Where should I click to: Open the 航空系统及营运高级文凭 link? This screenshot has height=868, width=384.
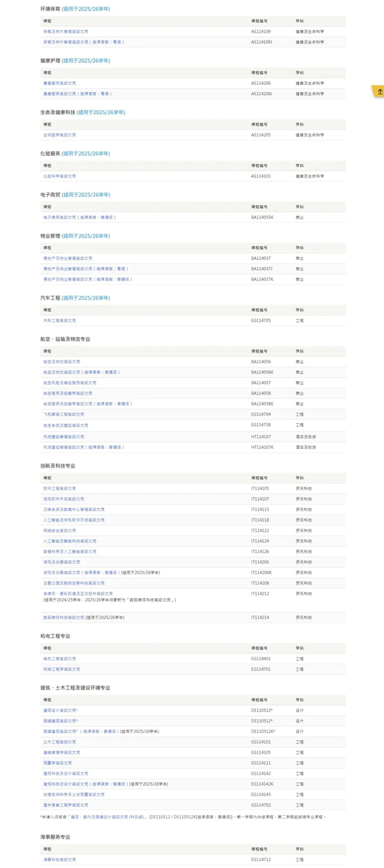(x=66, y=425)
